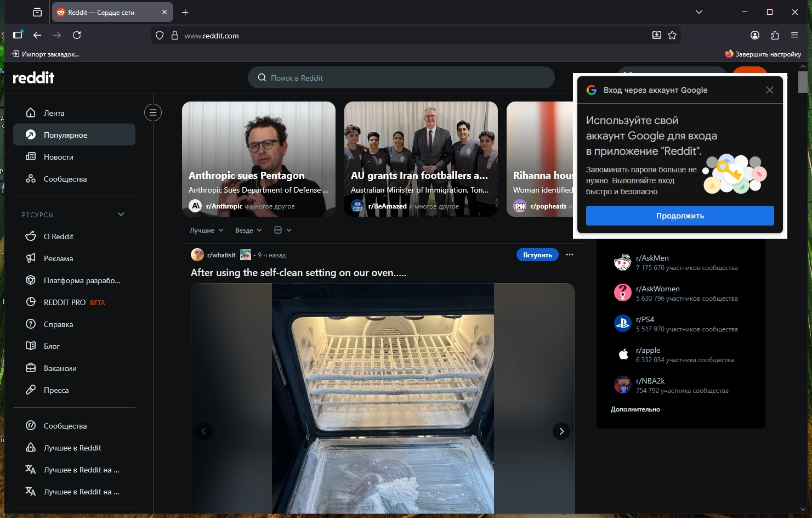
Task: Open the feed view layout dropdown
Action: point(283,230)
